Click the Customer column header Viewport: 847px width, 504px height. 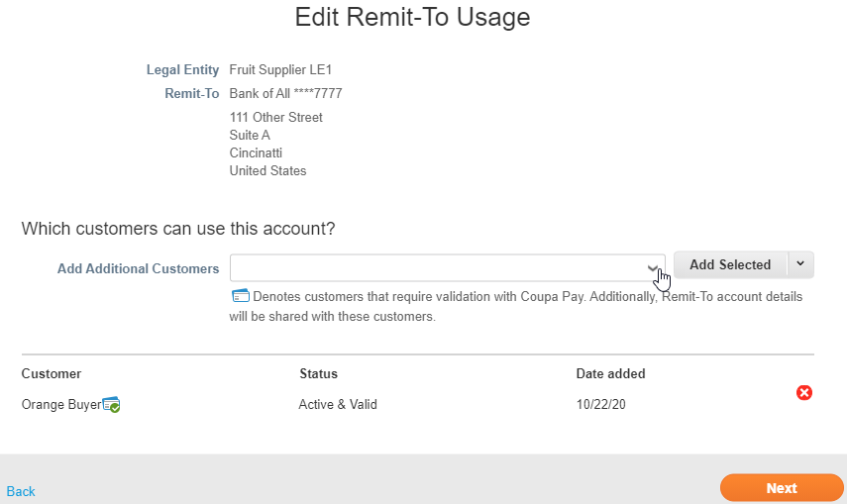(52, 373)
